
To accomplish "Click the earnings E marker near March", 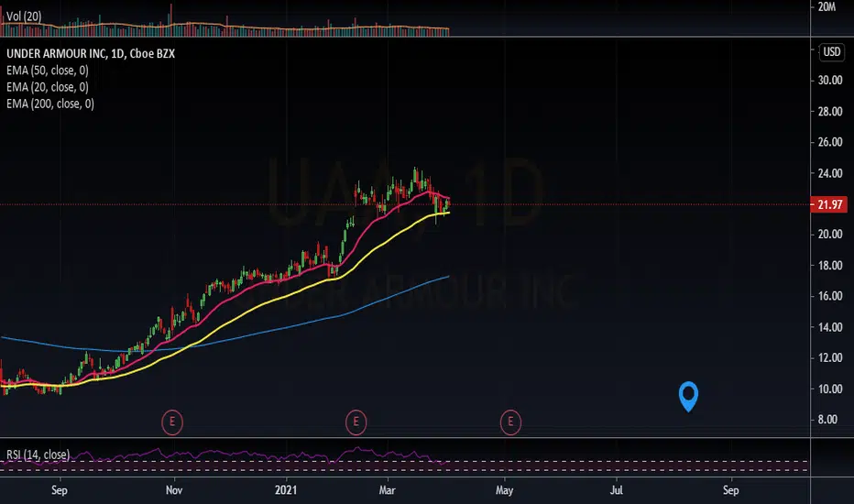I will point(356,422).
